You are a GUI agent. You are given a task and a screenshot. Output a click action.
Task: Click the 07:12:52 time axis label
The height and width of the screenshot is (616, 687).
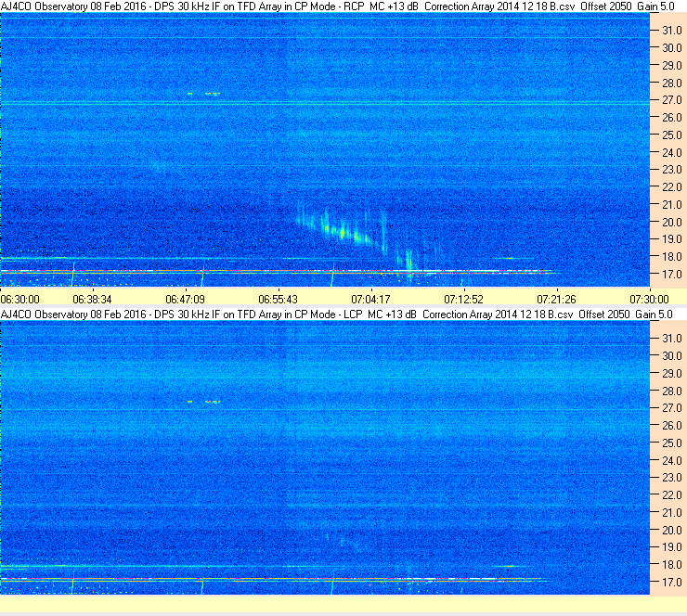(x=463, y=300)
